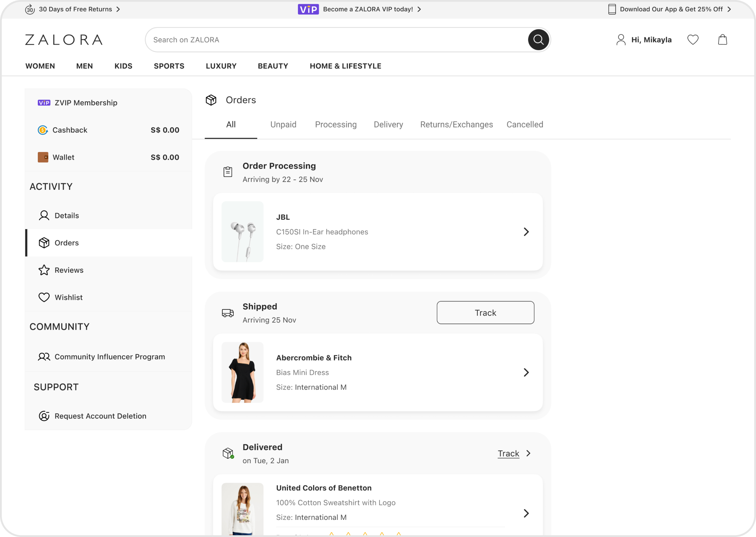Click the Cashback coin icon
Screen dimensions: 756x537
[43, 130]
